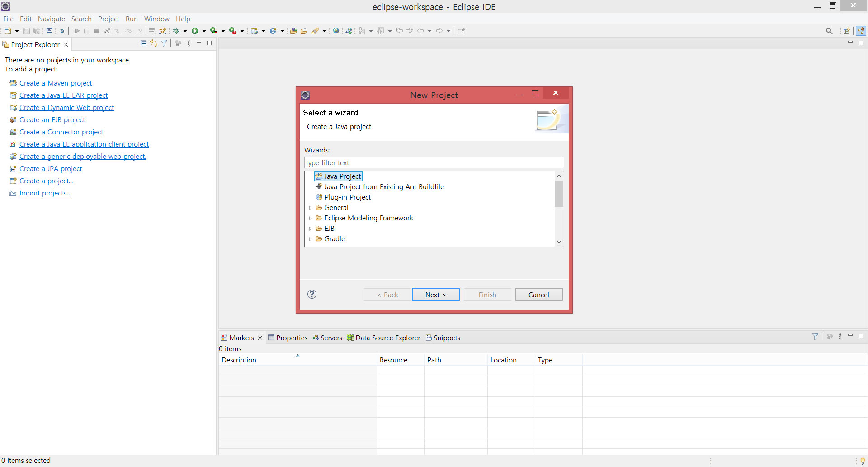This screenshot has height=467, width=868.
Task: Open the Navigate menu
Action: click(x=52, y=19)
